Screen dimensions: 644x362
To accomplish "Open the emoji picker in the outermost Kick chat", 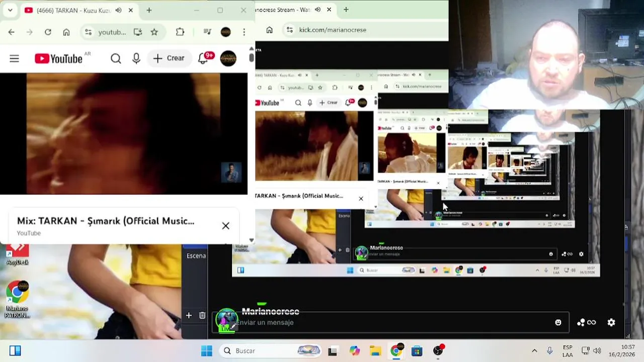I will [x=558, y=322].
